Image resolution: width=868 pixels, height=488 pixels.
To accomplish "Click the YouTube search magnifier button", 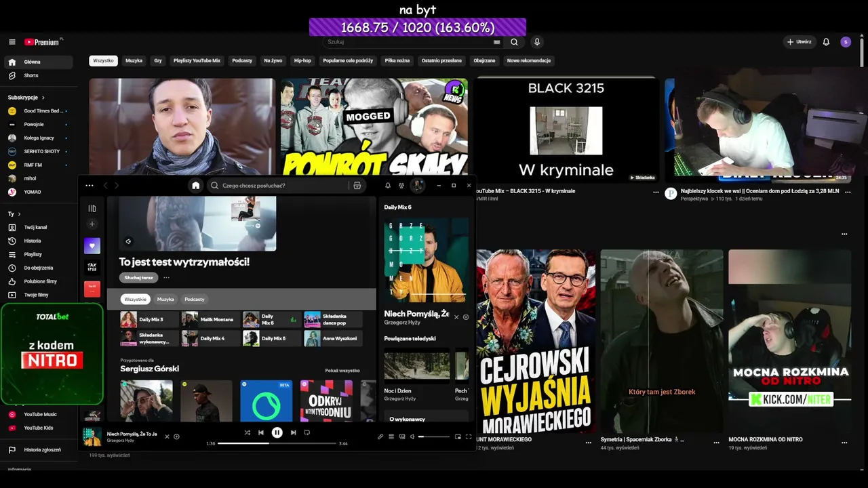I will [514, 42].
